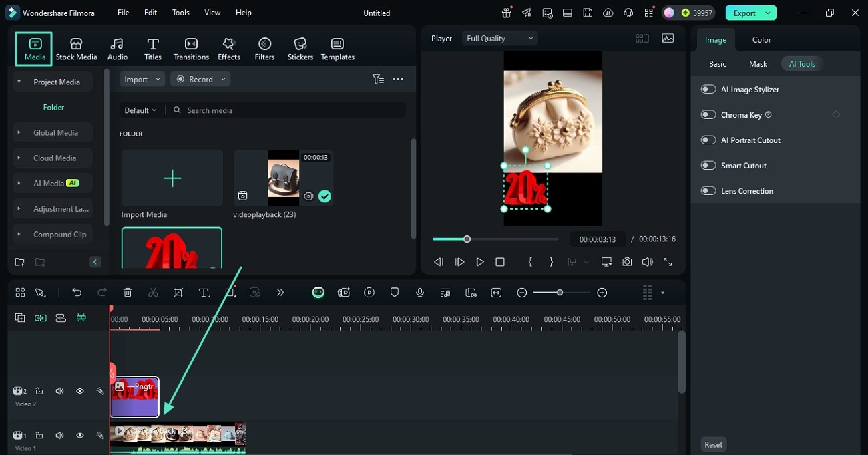Viewport: 868px width, 455px height.
Task: Take a snapshot with the camera icon
Action: click(x=627, y=262)
